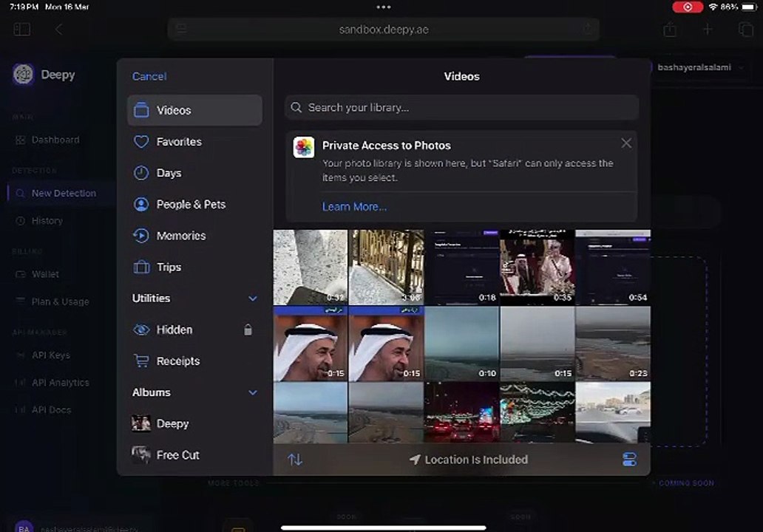763x532 pixels.
Task: Click the Deepy logo
Action: pyautogui.click(x=24, y=75)
